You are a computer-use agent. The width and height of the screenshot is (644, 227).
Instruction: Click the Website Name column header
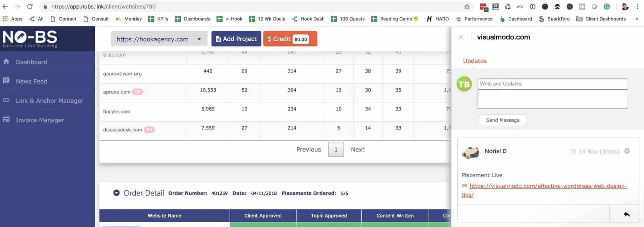[x=165, y=216]
